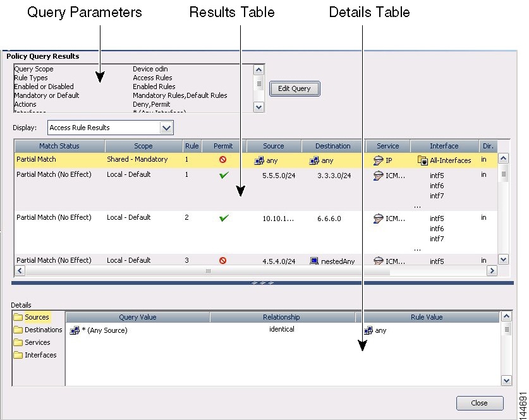Click the right arrow of the horizontal scrollbar
This screenshot has height=420, width=529.
493,270
